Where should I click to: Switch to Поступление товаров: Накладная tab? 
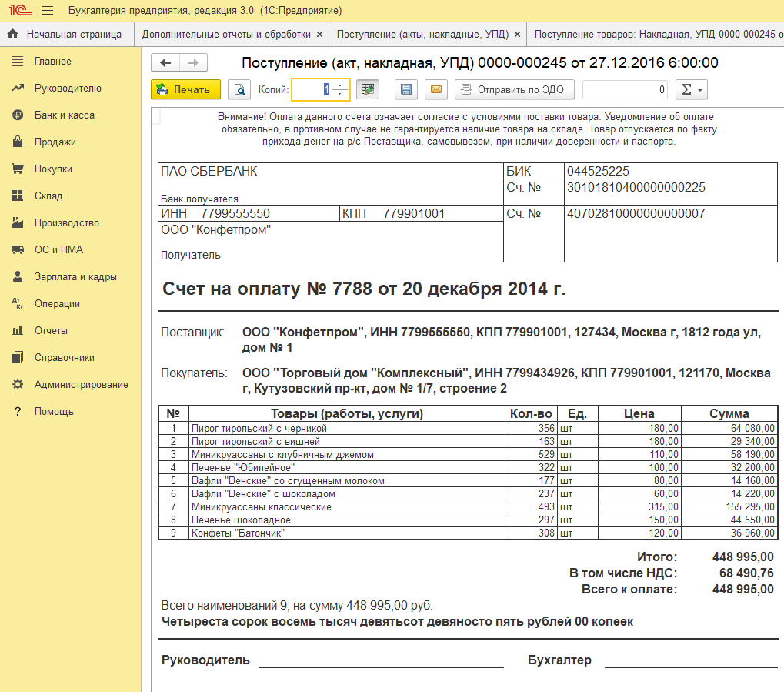pyautogui.click(x=658, y=35)
